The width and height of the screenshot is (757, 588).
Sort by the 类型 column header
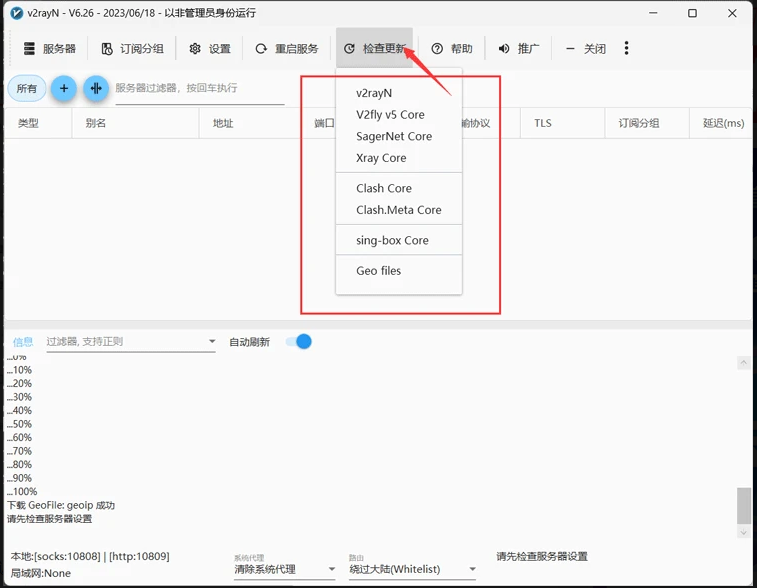pos(38,123)
